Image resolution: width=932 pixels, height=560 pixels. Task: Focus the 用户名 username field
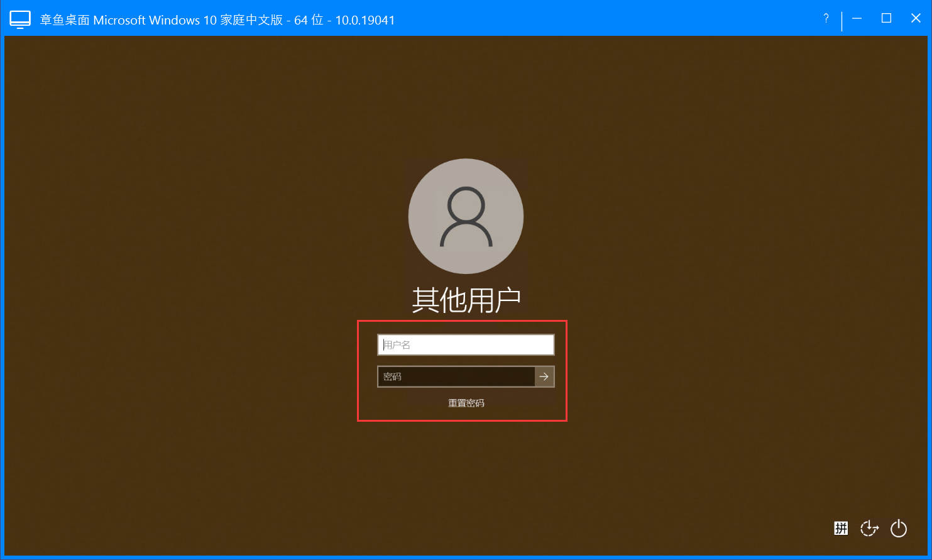[466, 344]
